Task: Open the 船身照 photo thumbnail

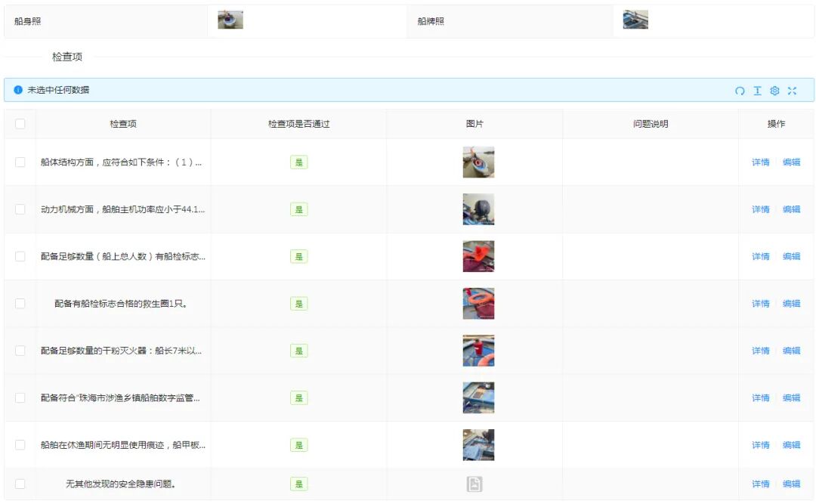Action: [230, 20]
